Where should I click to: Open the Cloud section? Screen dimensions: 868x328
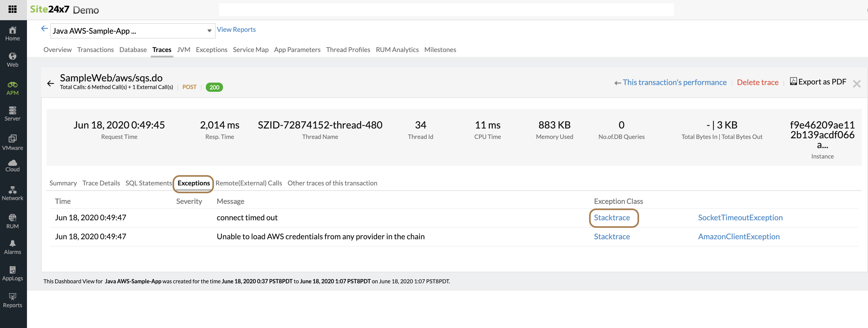tap(13, 166)
